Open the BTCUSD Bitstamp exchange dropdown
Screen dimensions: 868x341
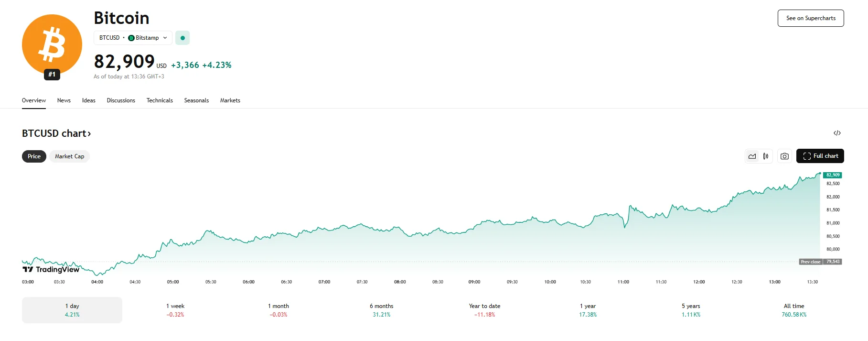(133, 38)
